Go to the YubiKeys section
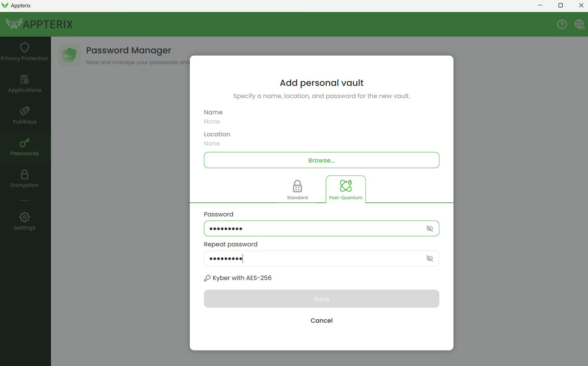This screenshot has height=366, width=588. [x=25, y=115]
